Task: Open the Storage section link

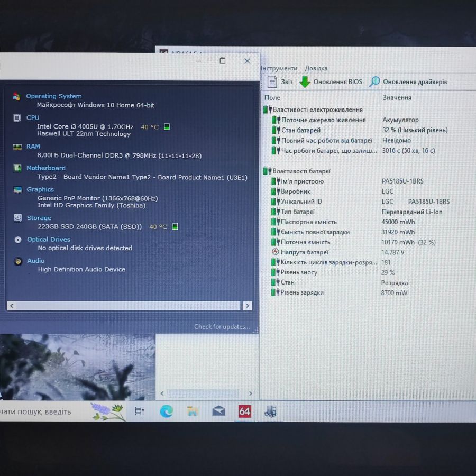Action: (39, 218)
